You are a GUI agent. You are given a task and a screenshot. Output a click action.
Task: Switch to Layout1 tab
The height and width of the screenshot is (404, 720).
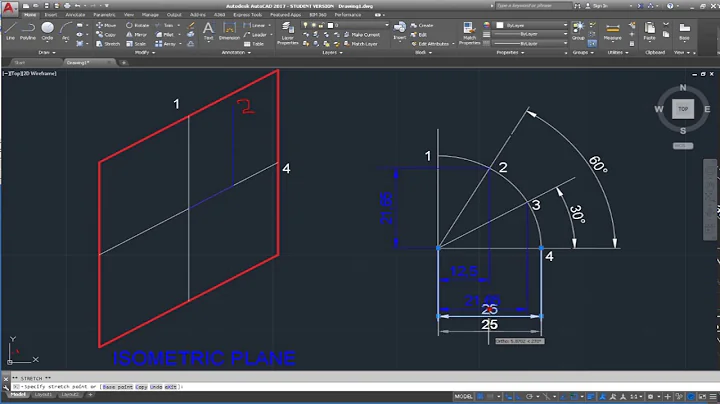44,395
